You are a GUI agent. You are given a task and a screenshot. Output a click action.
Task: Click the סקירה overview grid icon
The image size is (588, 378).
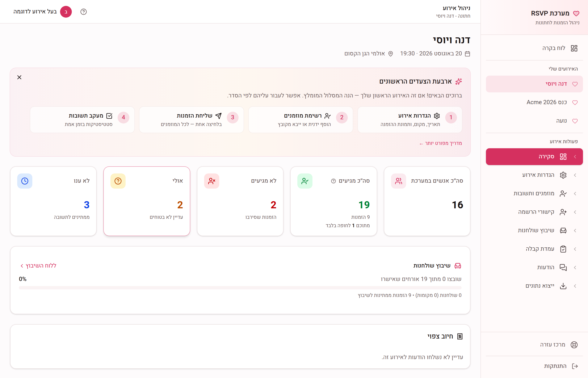tap(563, 157)
